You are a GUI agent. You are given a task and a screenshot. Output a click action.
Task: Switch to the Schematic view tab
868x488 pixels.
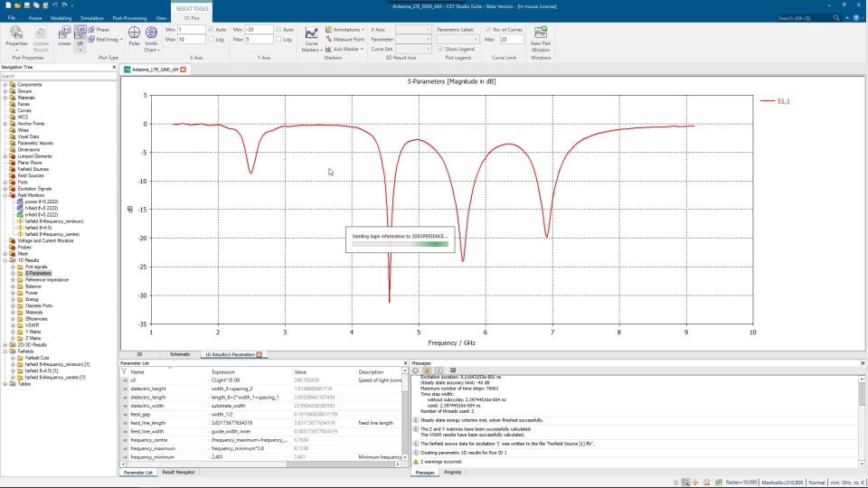180,354
